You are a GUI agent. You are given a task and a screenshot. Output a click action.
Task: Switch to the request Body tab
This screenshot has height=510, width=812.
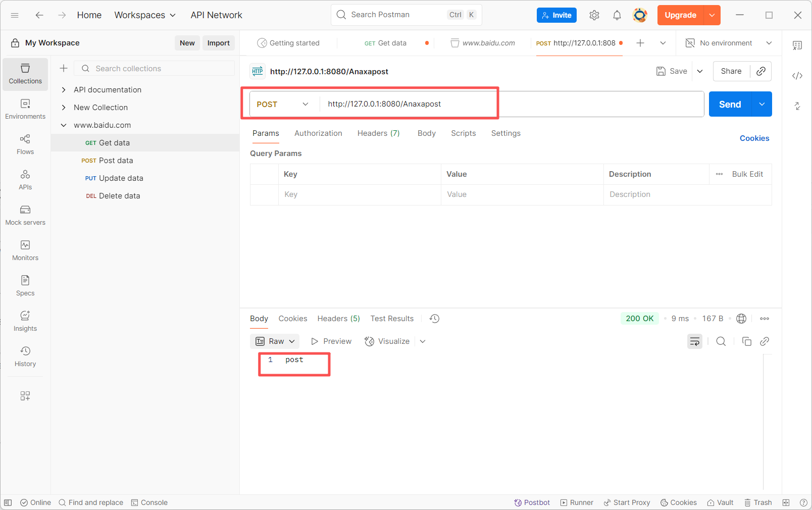(x=427, y=133)
